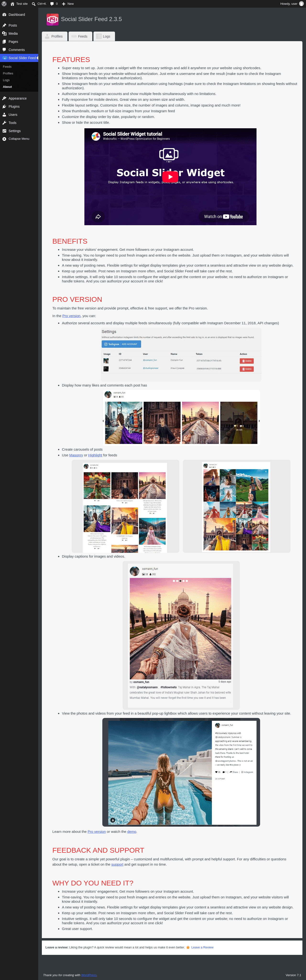Select the Feeds tab
The height and width of the screenshot is (980, 306).
coord(80,37)
